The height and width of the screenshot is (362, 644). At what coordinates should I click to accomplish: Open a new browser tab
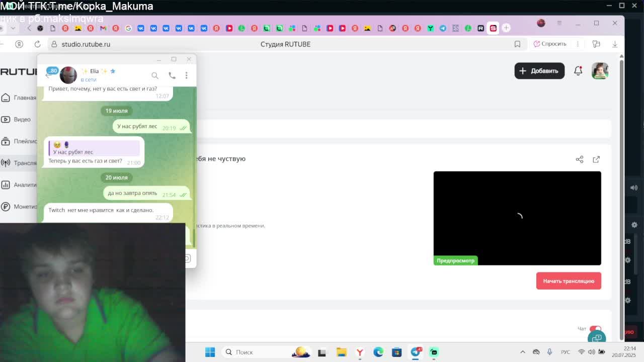(x=506, y=28)
